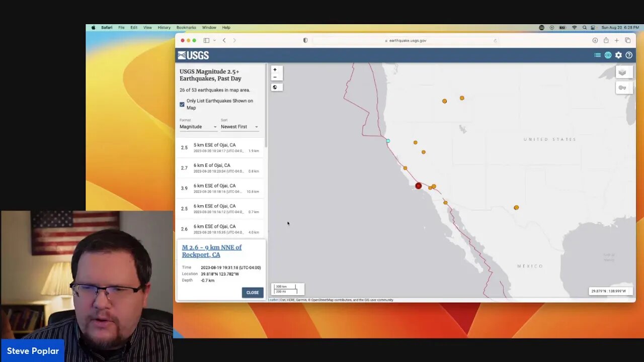Screen dimensions: 644x362
Task: Go forward in Safari
Action: [x=234, y=40]
